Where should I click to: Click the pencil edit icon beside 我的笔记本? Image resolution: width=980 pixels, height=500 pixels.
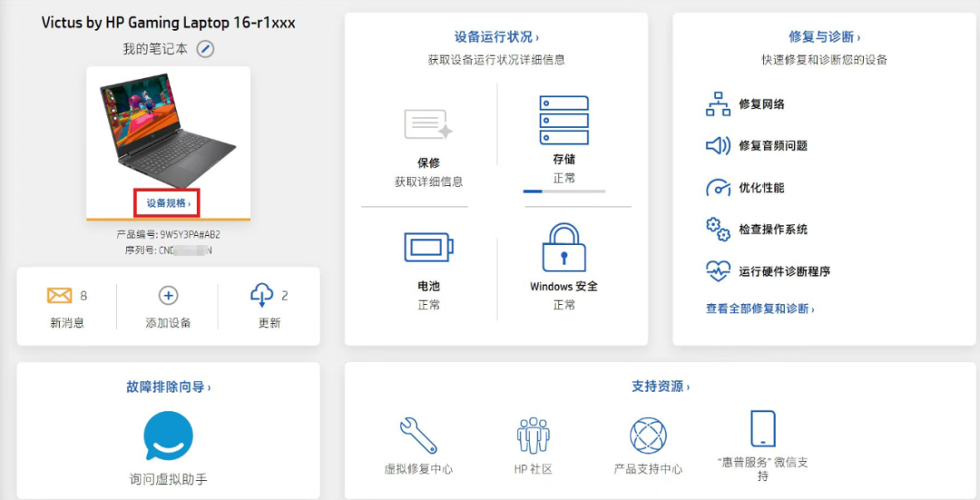coord(205,49)
